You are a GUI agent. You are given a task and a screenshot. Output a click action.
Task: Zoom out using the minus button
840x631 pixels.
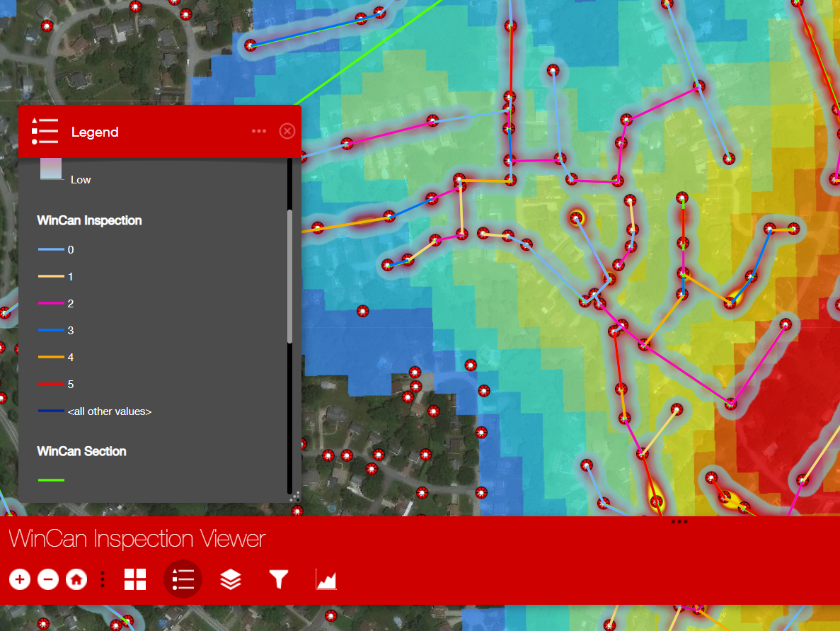tap(48, 579)
